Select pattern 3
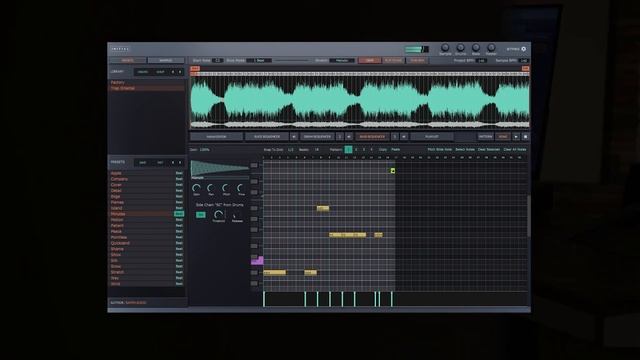The width and height of the screenshot is (640, 360). (364, 150)
